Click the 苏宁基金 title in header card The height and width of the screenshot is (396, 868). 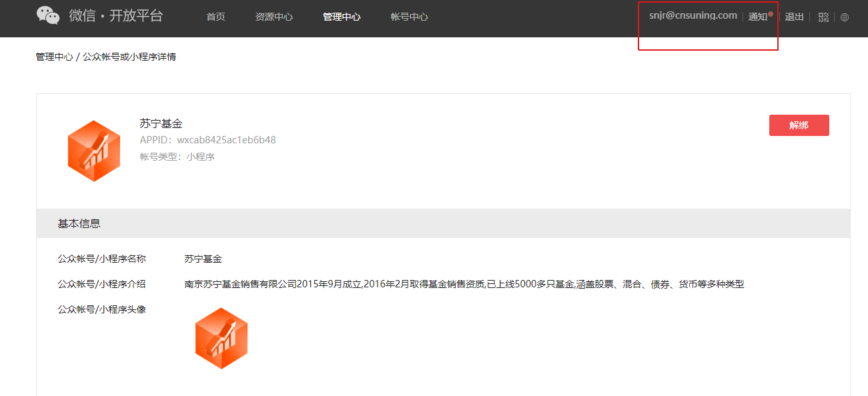[161, 123]
